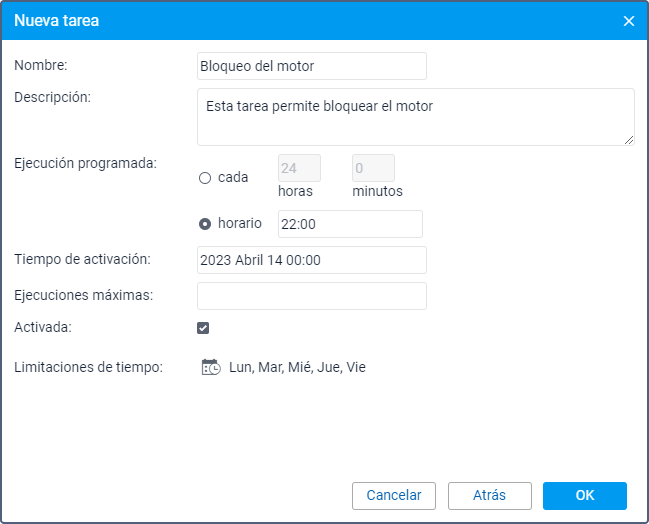This screenshot has width=649, height=524.
Task: Close the Nueva tarea dialog
Action: point(629,21)
